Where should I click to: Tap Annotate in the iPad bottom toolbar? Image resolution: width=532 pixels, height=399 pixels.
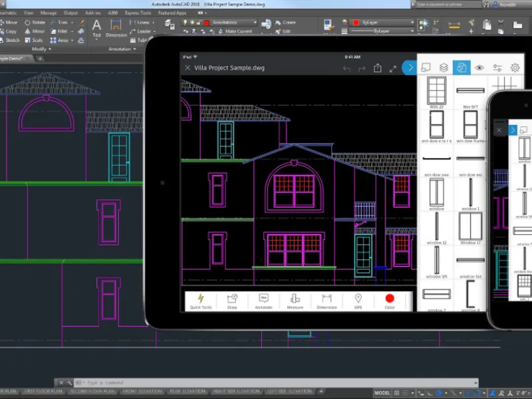pyautogui.click(x=263, y=301)
